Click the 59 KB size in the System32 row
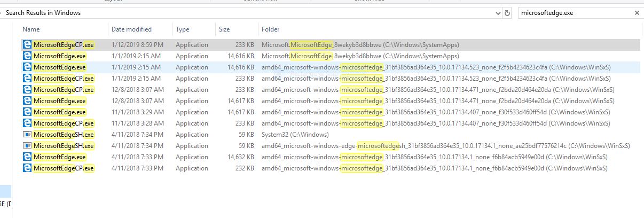644x218 pixels. click(x=246, y=135)
